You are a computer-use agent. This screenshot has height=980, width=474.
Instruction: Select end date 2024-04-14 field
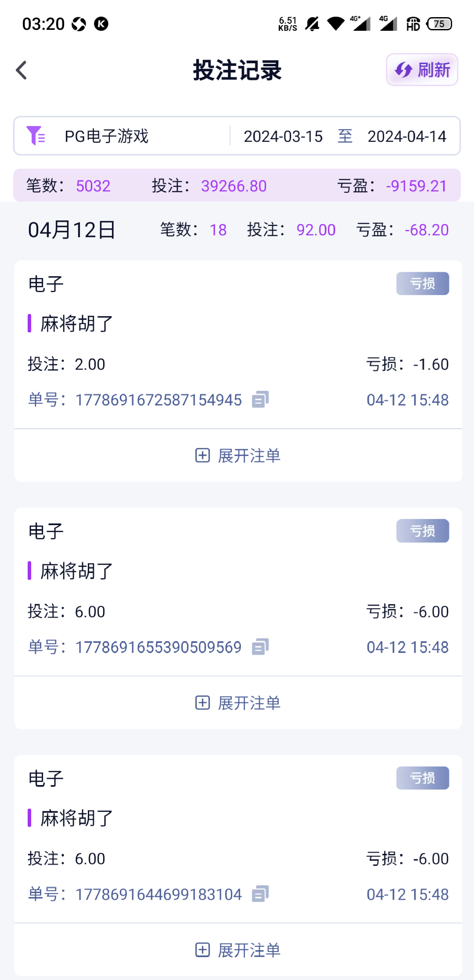[406, 137]
